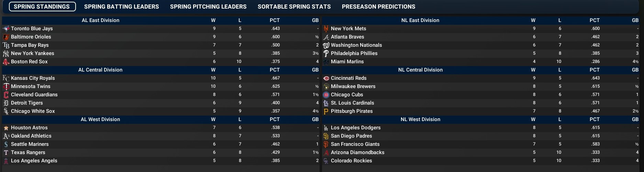This screenshot has width=644, height=172.
Task: Open the Kansas City Royals team link
Action: tap(33, 78)
